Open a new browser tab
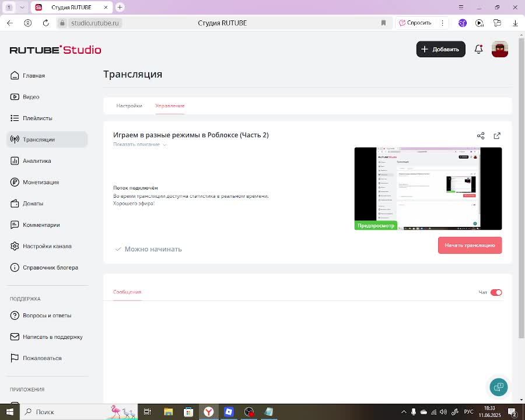The width and height of the screenshot is (525, 420). click(120, 7)
